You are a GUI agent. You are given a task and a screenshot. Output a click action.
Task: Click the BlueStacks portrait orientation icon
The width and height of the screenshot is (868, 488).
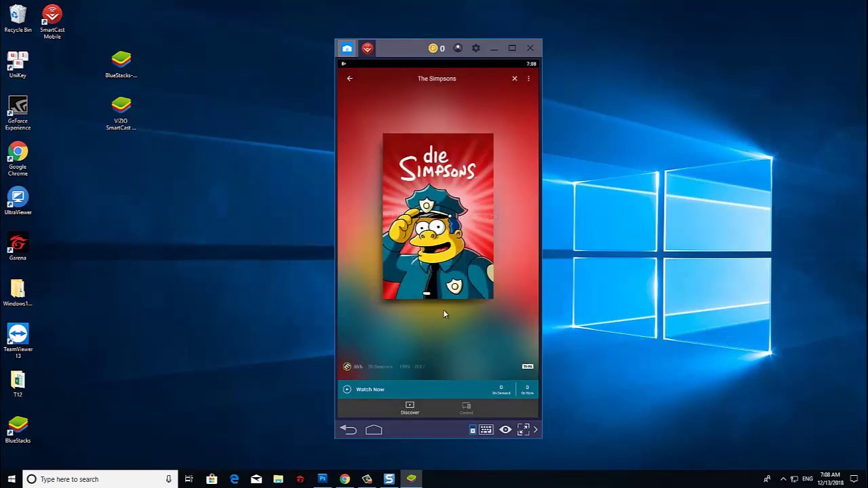pos(473,430)
